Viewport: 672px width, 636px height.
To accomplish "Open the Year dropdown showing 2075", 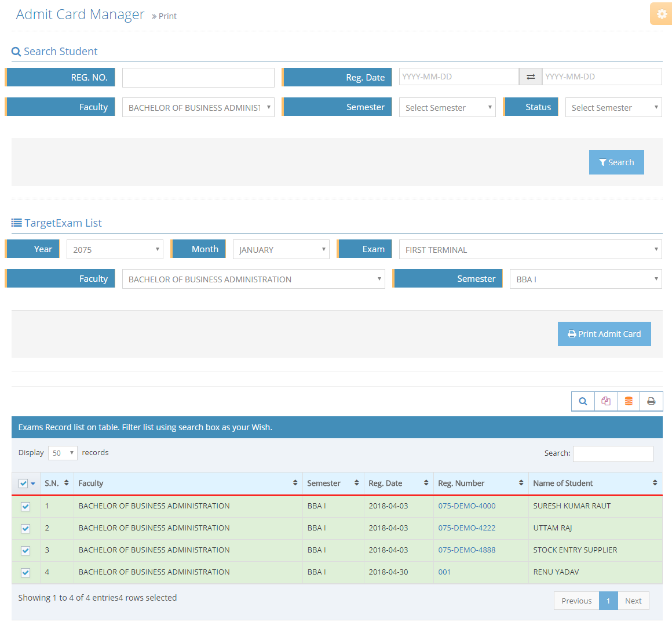I will coord(115,249).
